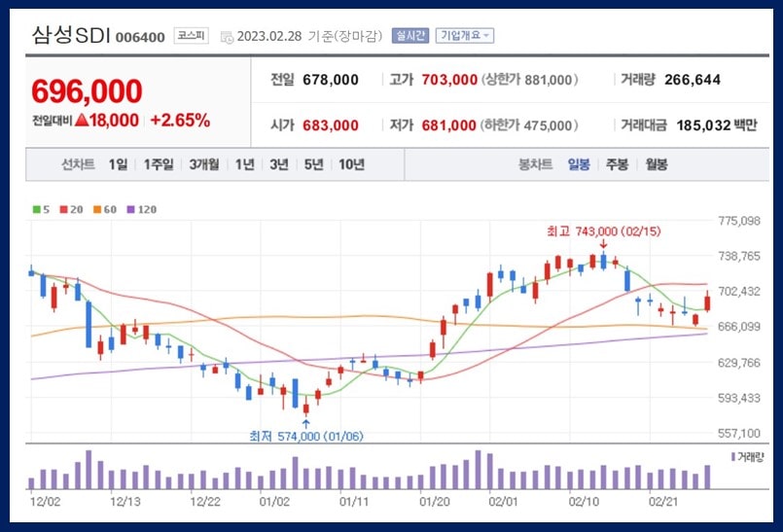
Task: Click the red 20-day moving average swatch
Action: pyautogui.click(x=63, y=210)
